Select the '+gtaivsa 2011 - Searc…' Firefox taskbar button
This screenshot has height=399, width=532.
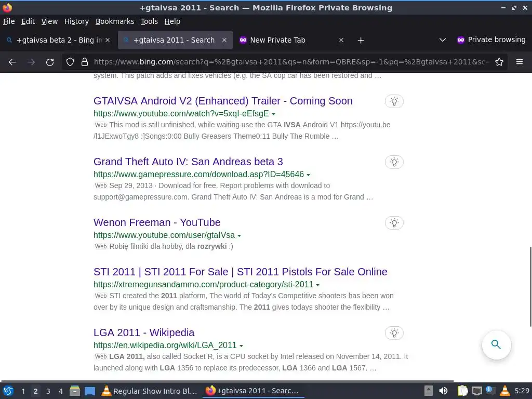point(253,391)
